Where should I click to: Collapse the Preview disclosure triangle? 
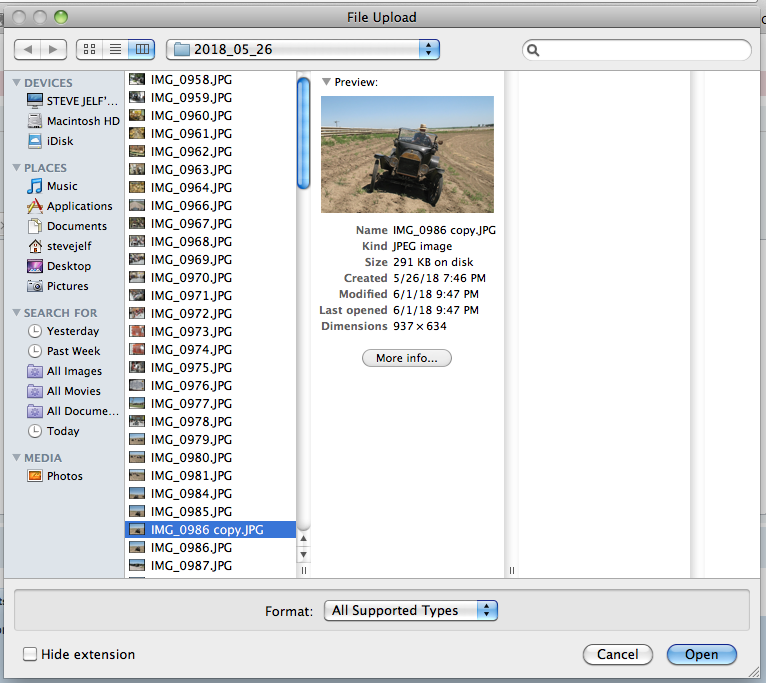[x=327, y=82]
